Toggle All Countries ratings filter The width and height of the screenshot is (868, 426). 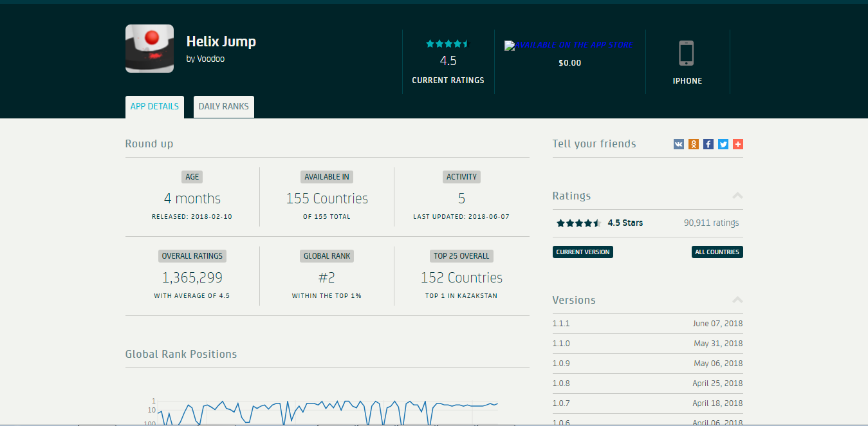tap(717, 252)
